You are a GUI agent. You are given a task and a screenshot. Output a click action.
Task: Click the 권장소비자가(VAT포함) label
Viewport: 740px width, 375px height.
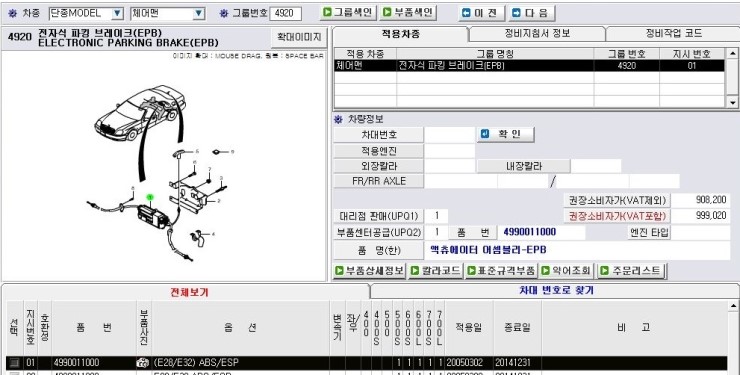617,216
